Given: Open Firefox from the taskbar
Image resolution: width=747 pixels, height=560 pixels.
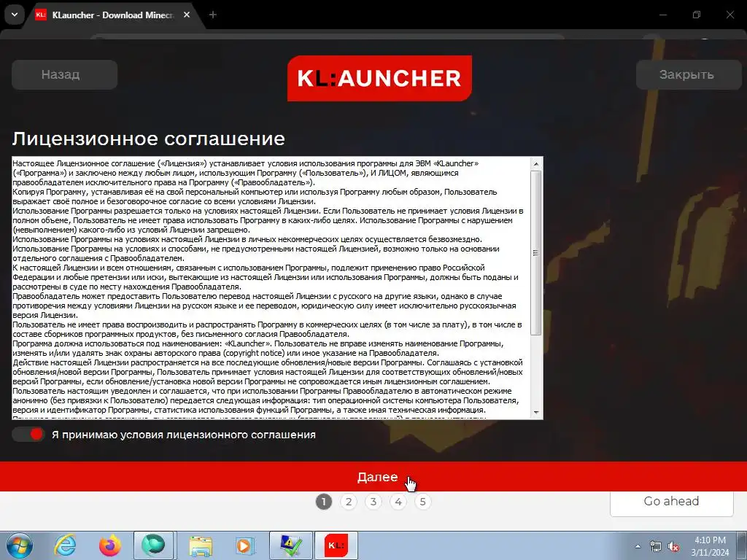Looking at the screenshot, I should tap(110, 545).
